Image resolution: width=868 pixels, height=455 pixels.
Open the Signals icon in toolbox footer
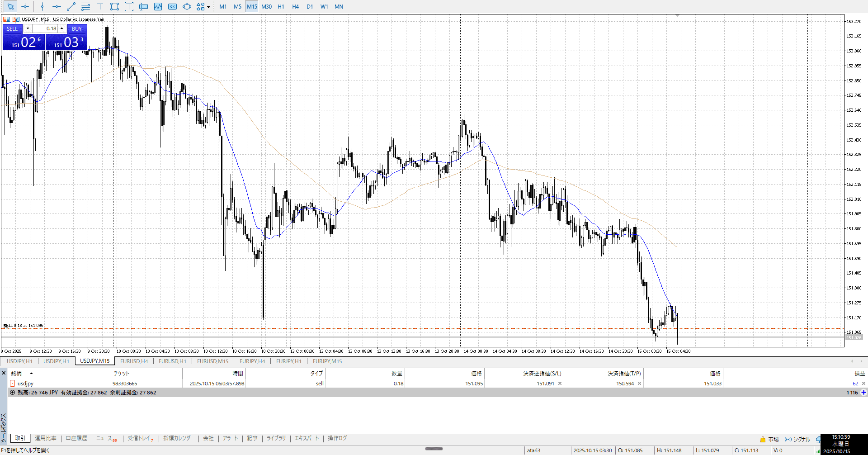pyautogui.click(x=788, y=439)
